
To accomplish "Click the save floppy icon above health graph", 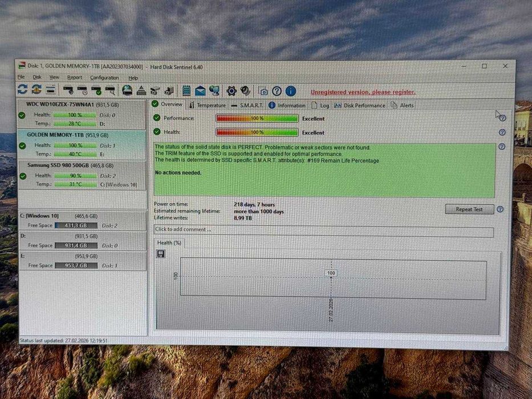I will [160, 254].
